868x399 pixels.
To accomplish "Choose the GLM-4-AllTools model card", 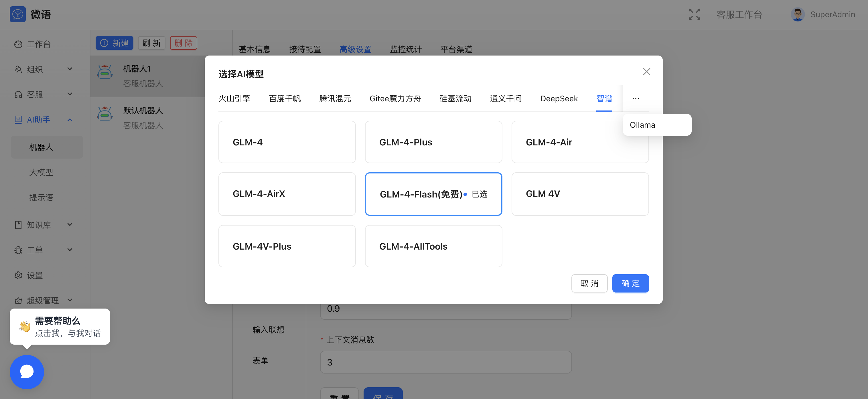I will [433, 246].
